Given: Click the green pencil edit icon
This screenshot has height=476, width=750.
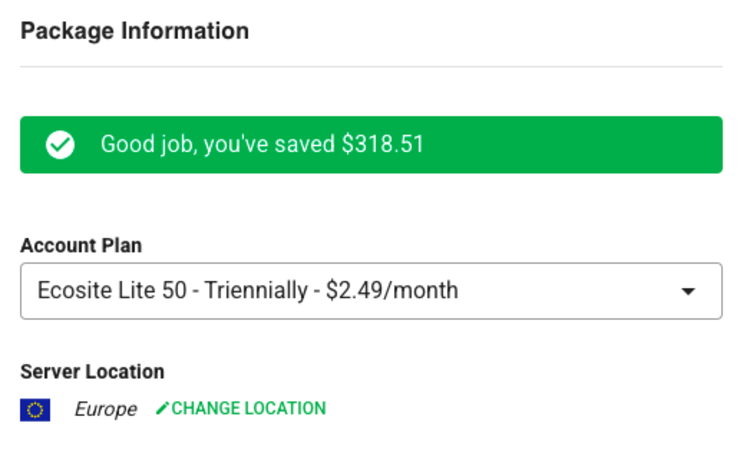Looking at the screenshot, I should 163,408.
